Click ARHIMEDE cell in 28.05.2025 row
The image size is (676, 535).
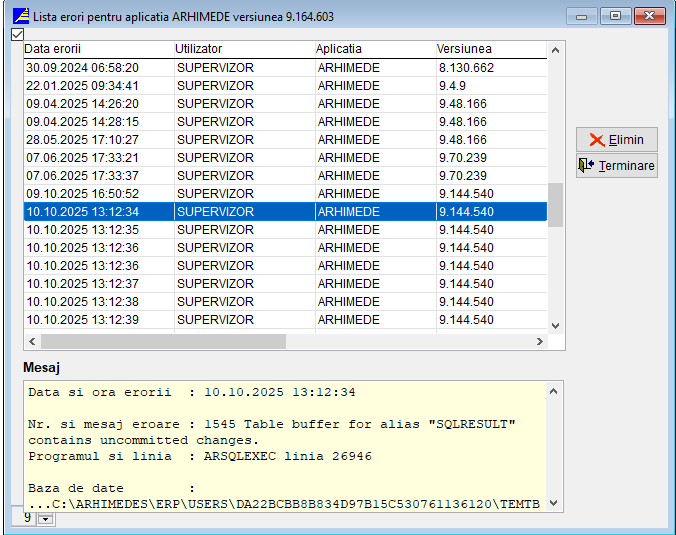click(x=376, y=140)
